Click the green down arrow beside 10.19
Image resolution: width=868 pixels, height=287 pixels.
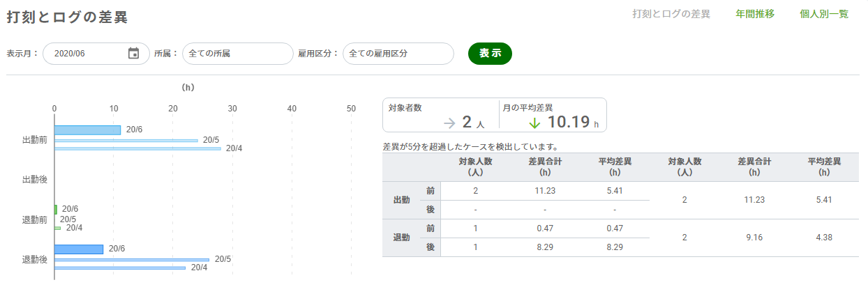click(534, 123)
